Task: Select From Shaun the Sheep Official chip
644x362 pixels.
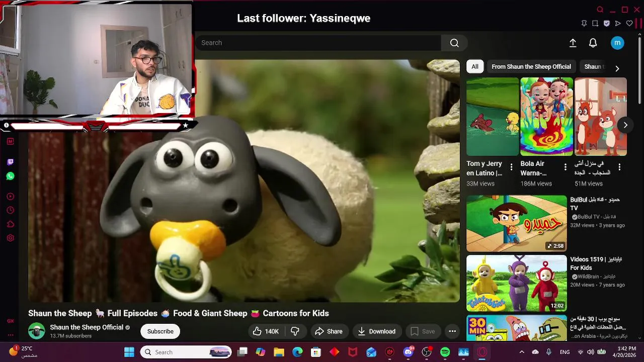Action: [x=531, y=66]
